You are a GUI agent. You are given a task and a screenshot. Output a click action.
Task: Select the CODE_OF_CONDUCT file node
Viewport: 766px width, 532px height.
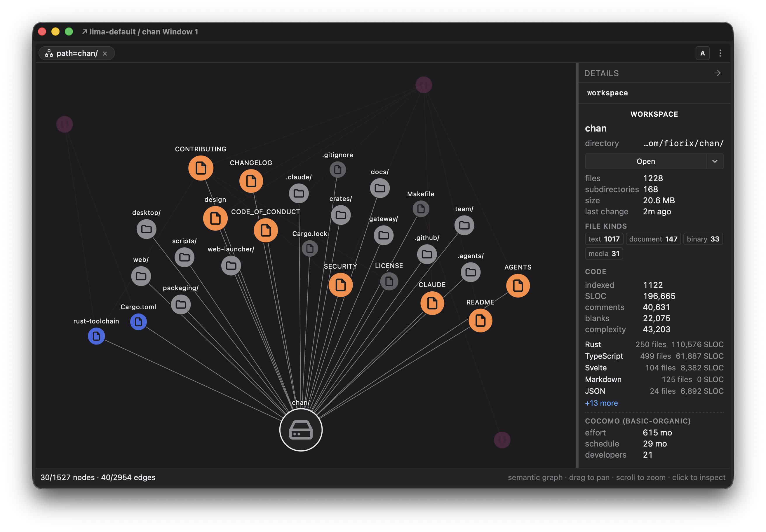[266, 230]
